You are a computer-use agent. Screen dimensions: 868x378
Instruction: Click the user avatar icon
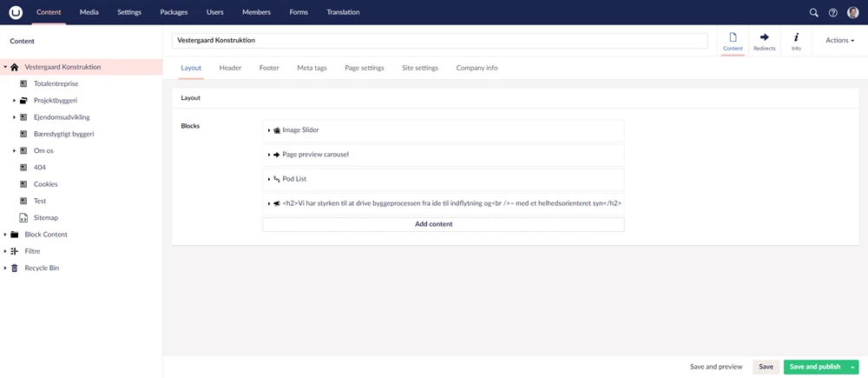point(852,13)
